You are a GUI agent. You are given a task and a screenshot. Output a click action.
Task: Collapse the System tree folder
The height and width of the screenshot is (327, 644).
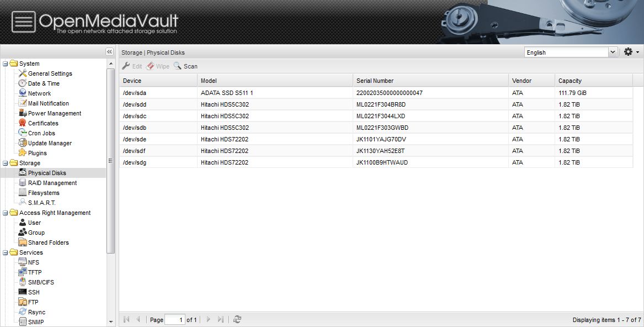[6, 64]
